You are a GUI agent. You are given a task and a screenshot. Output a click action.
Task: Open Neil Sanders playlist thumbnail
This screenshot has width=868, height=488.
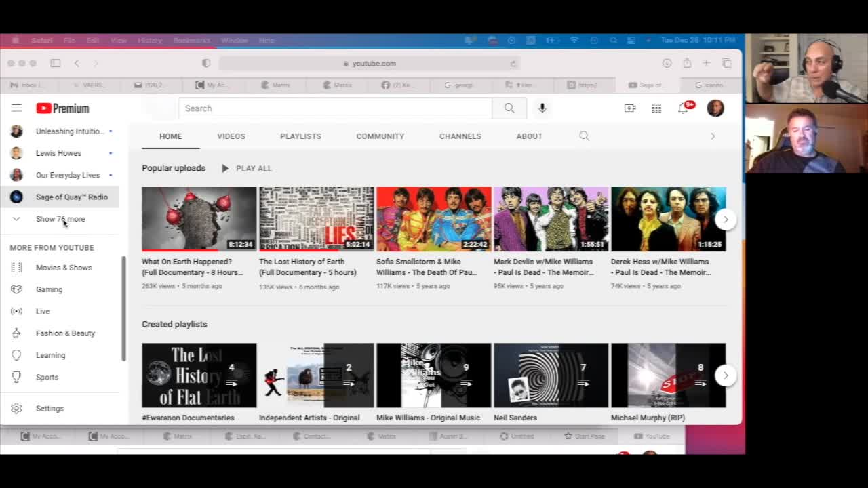(551, 375)
